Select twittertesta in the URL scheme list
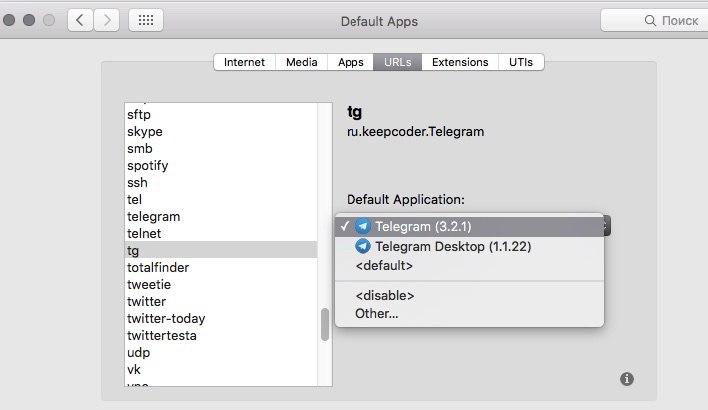The image size is (708, 410). point(221,335)
